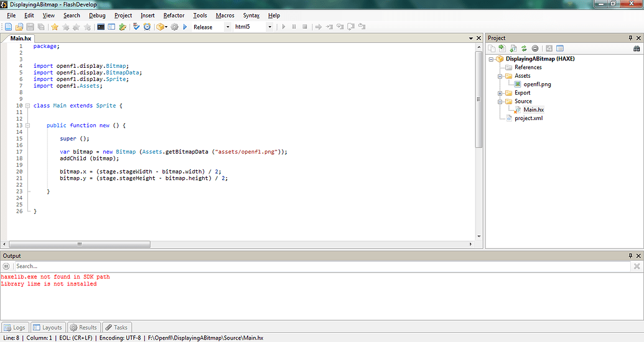Click the editor scroll down arrow
The width and height of the screenshot is (644, 342).
coord(478,236)
